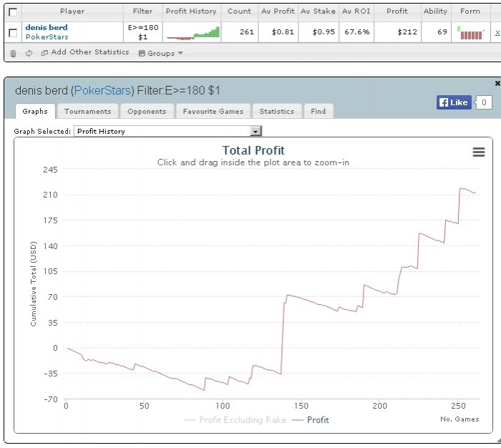The image size is (501, 448).
Task: Remove the denis berd row via x link
Action: (x=497, y=32)
